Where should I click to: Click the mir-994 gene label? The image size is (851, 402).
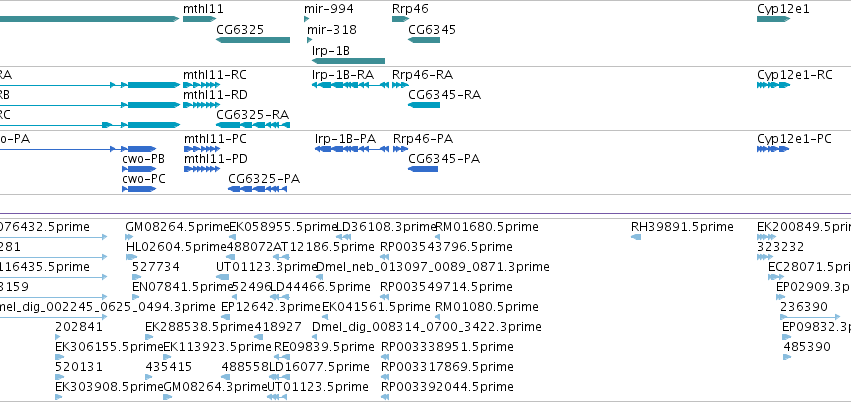(x=328, y=9)
